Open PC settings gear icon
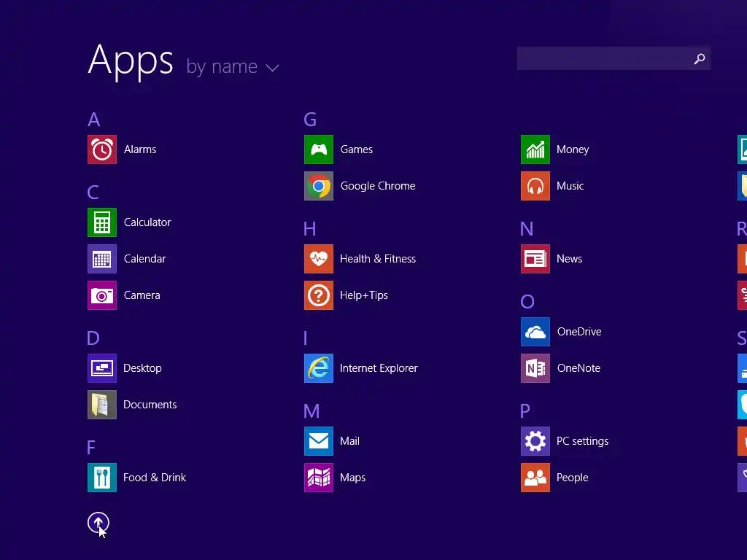This screenshot has height=560, width=747. pos(535,441)
